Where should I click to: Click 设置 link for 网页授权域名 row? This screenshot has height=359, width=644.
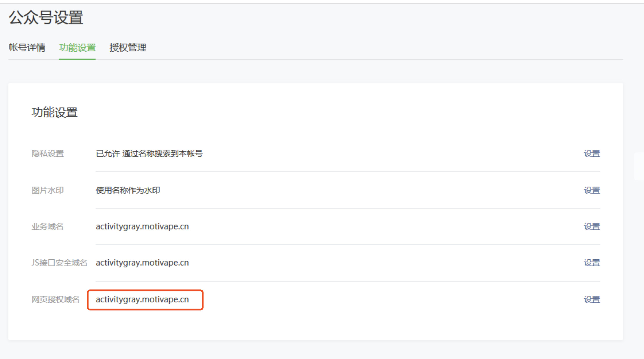point(592,299)
